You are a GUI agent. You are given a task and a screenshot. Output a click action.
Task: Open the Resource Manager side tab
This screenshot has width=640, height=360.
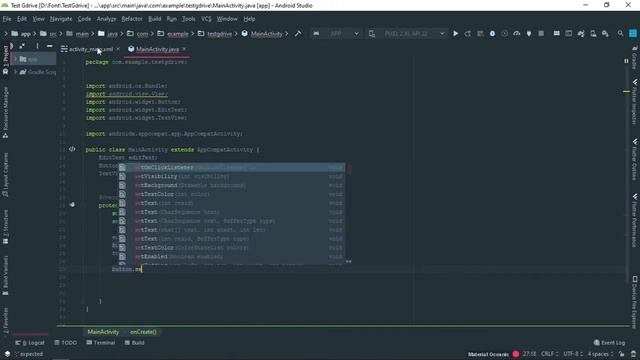point(5,112)
